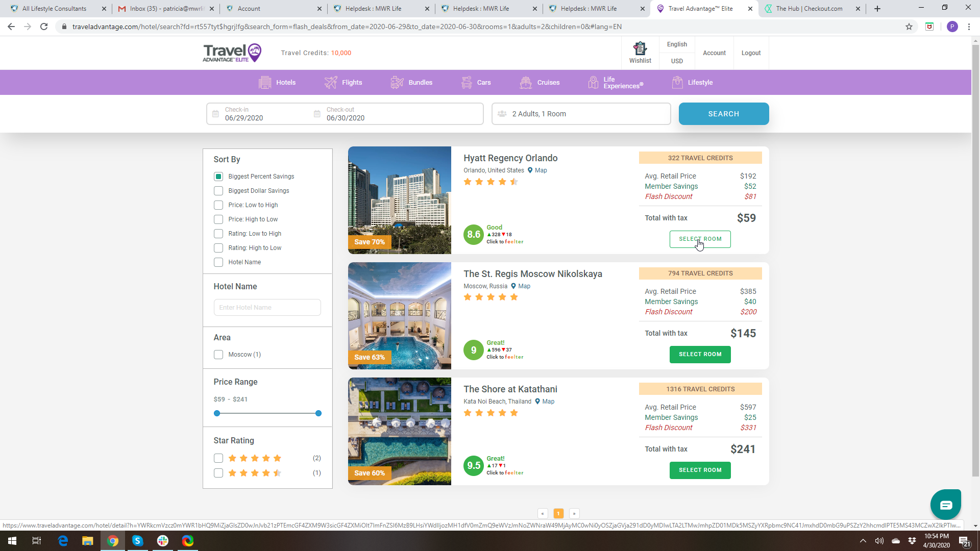
Task: Open Skype from the Windows taskbar
Action: pos(138,541)
